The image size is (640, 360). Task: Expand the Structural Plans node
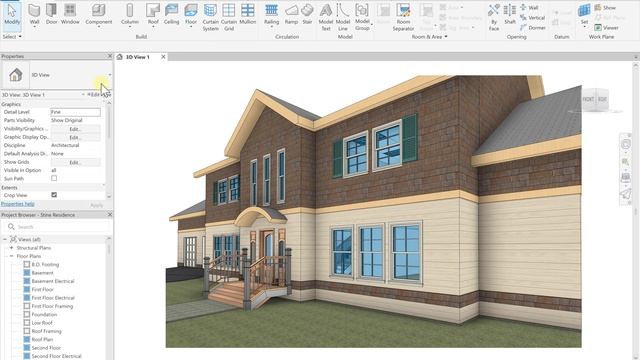[11, 248]
